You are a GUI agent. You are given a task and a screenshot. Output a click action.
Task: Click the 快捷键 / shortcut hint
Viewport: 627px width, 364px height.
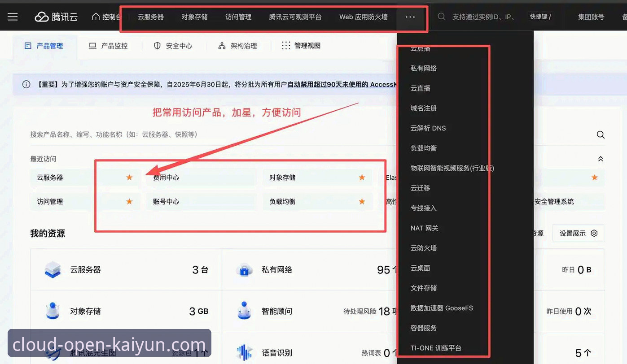point(540,17)
